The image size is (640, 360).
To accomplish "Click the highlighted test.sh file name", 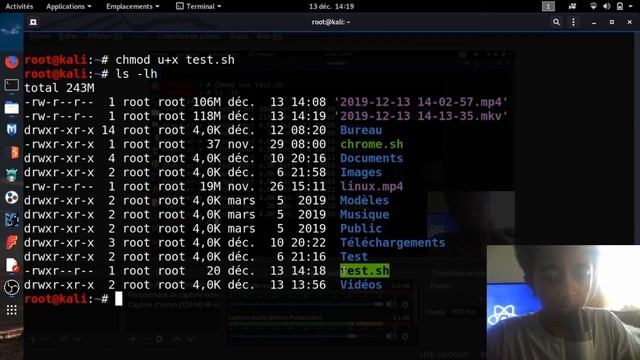I will click(364, 271).
